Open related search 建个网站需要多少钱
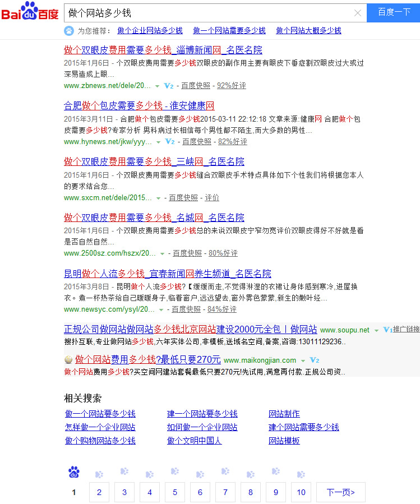 (304, 428)
